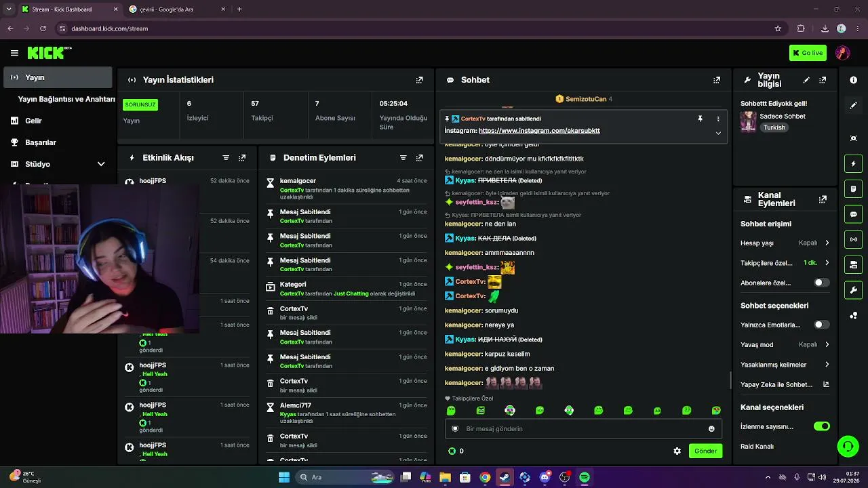Pop out the Kanal Eylemleri panel
868x488 pixels.
click(x=823, y=199)
